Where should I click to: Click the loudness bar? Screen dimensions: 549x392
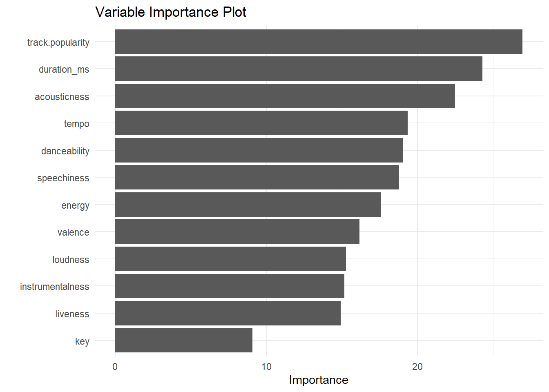click(x=230, y=259)
